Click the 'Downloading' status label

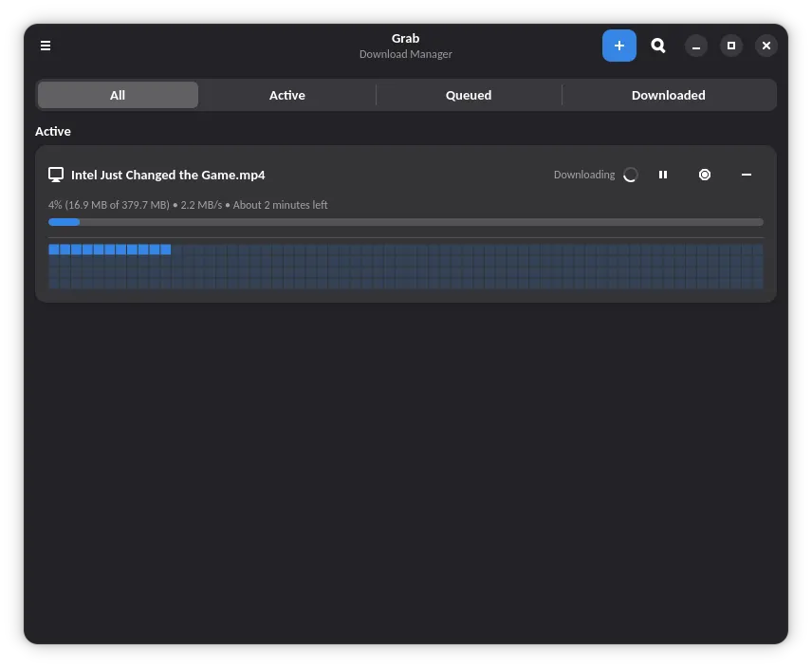coord(584,175)
